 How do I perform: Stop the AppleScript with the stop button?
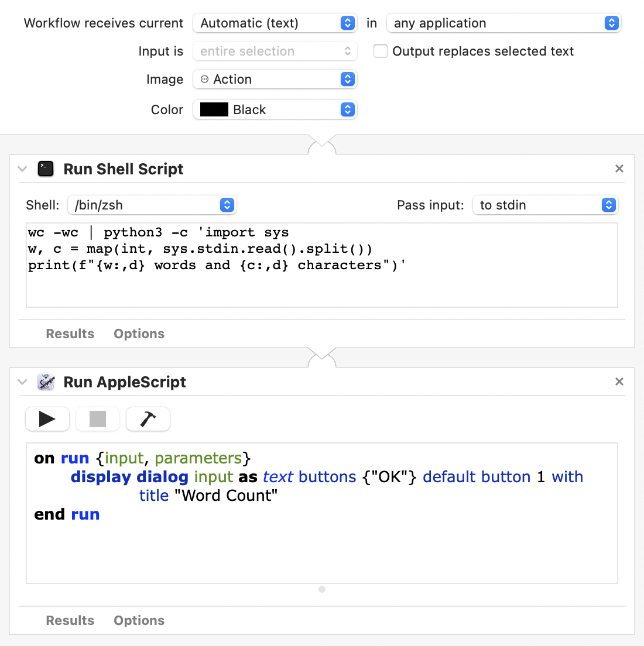pos(98,419)
